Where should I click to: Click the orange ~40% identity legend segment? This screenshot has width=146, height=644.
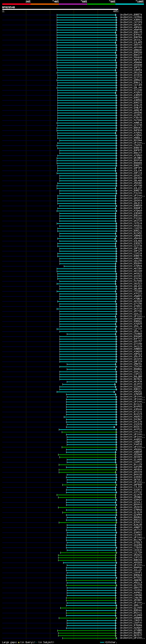45,4
